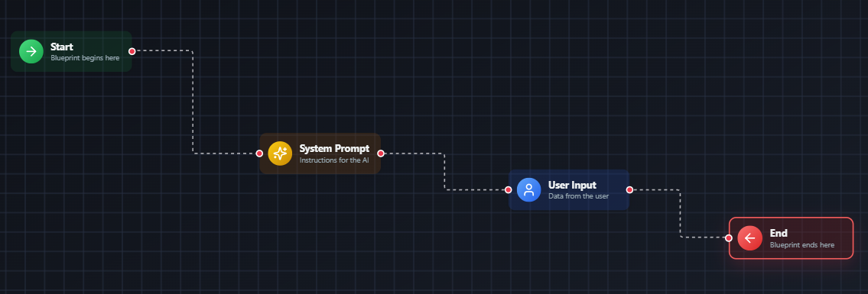Click the "Start" node title
The width and height of the screenshot is (868, 294).
(x=61, y=47)
